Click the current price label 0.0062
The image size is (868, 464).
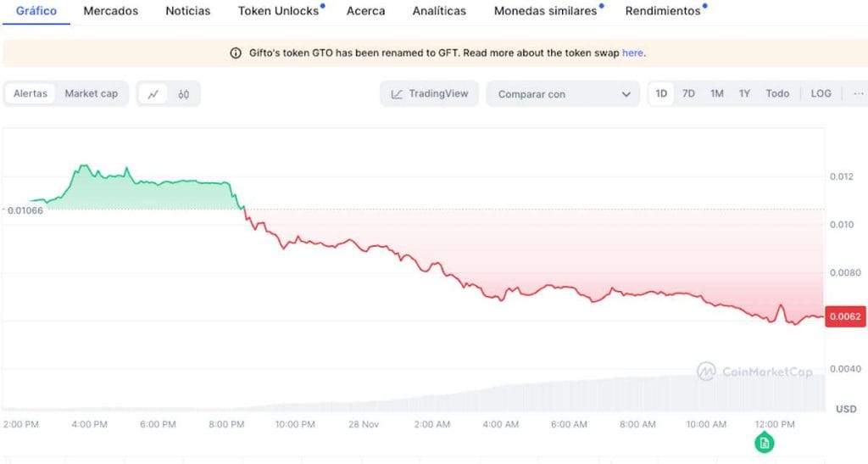coord(845,316)
